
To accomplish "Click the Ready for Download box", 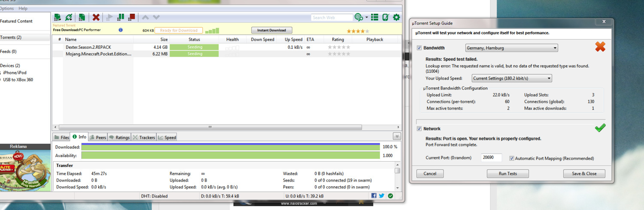I will coord(179,31).
